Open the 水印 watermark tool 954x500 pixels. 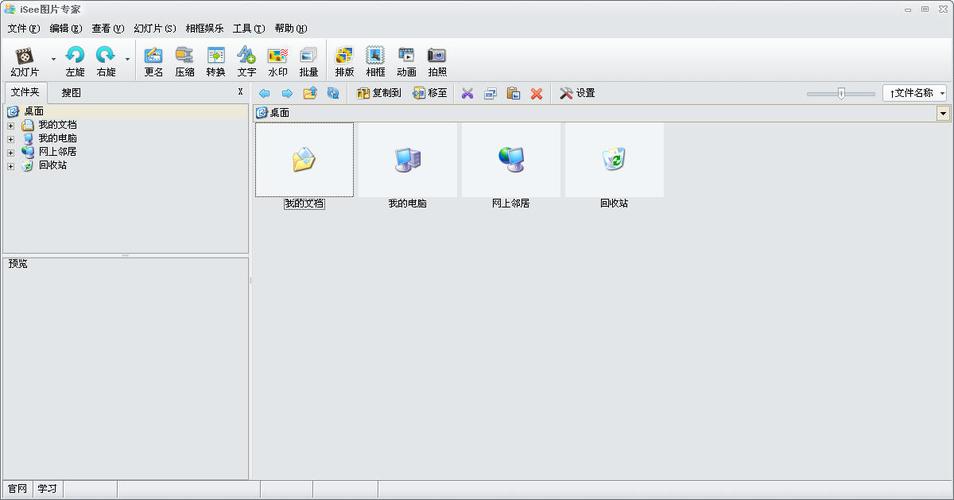(x=277, y=62)
